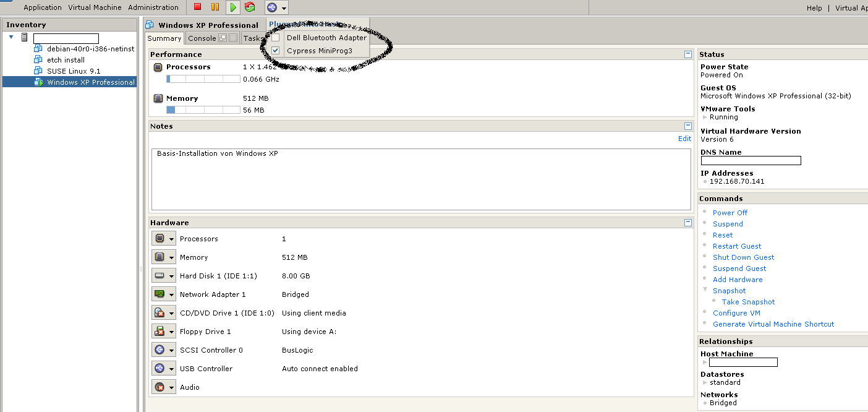The height and width of the screenshot is (412, 868).
Task: Select SUSE Linux 9.1 in Inventory
Action: tap(74, 71)
